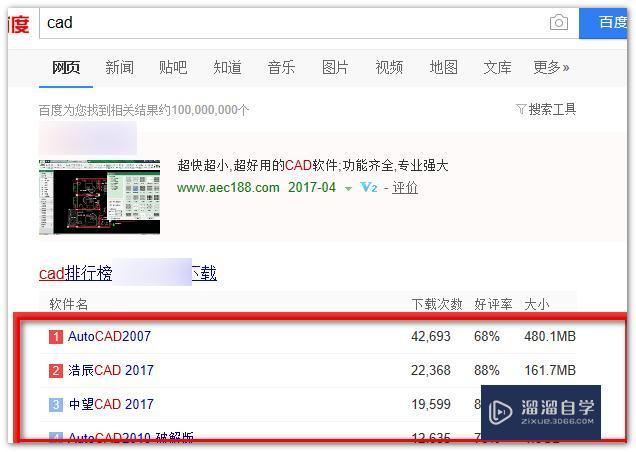The height and width of the screenshot is (452, 636).
Task: Click the rank 2 badge icon
Action: (x=56, y=371)
